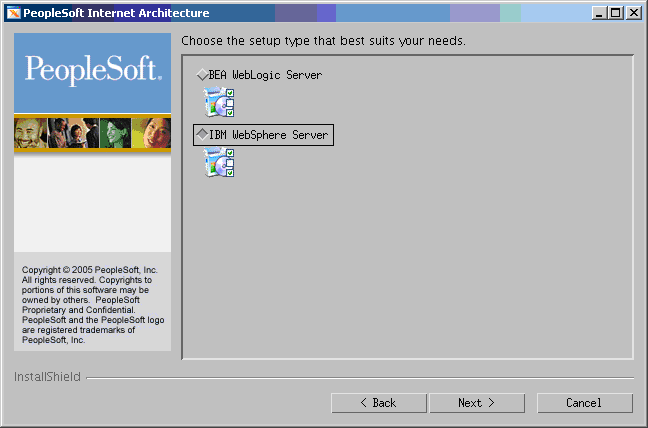Click the setup icon under BEA WebLogic Server
The image size is (648, 428).
(218, 102)
